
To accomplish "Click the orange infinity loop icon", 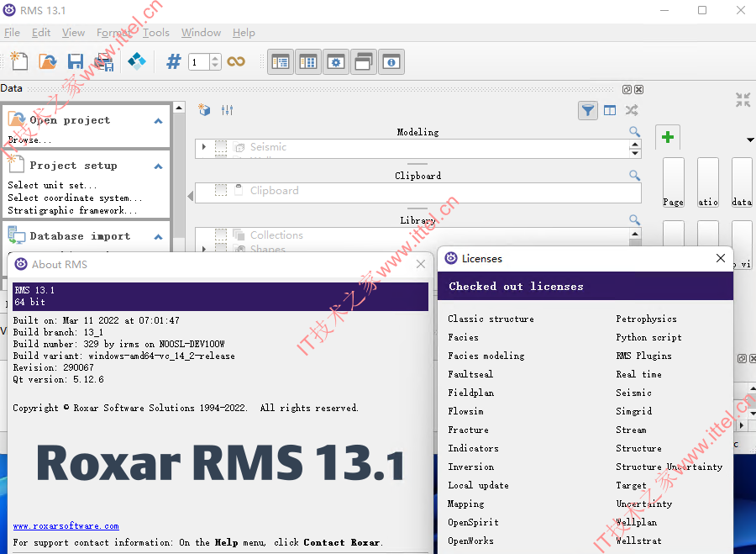I will pyautogui.click(x=236, y=61).
